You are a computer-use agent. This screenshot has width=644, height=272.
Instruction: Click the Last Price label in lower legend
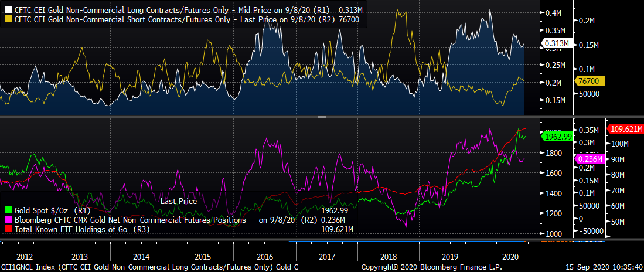179,201
